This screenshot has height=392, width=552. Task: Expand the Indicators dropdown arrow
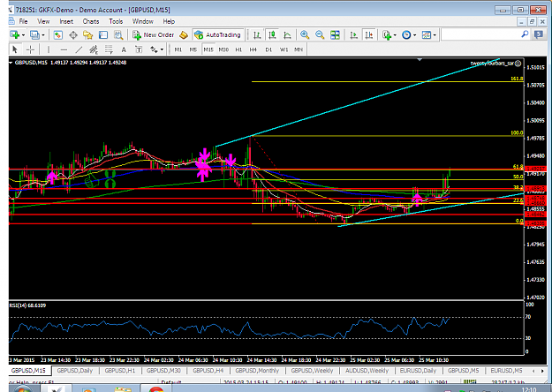[395, 35]
